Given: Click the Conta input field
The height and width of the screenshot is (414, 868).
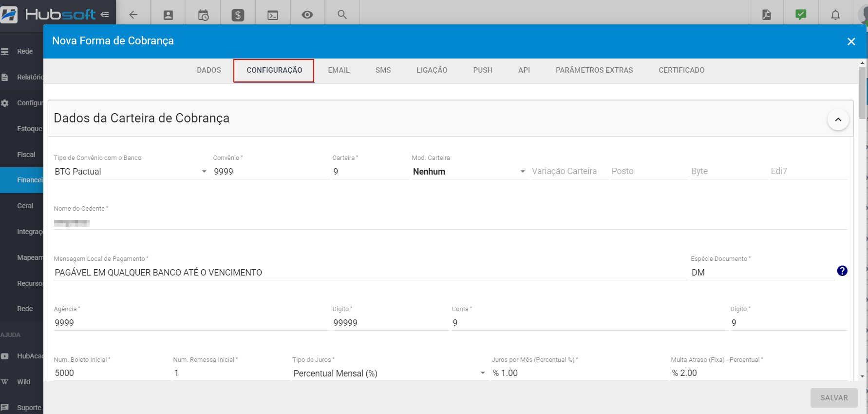Looking at the screenshot, I should pos(589,323).
